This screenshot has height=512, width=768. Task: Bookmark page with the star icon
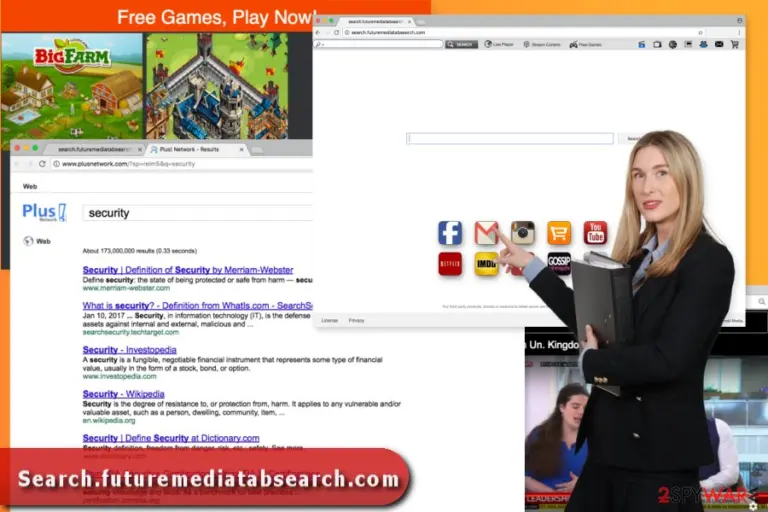click(x=700, y=32)
